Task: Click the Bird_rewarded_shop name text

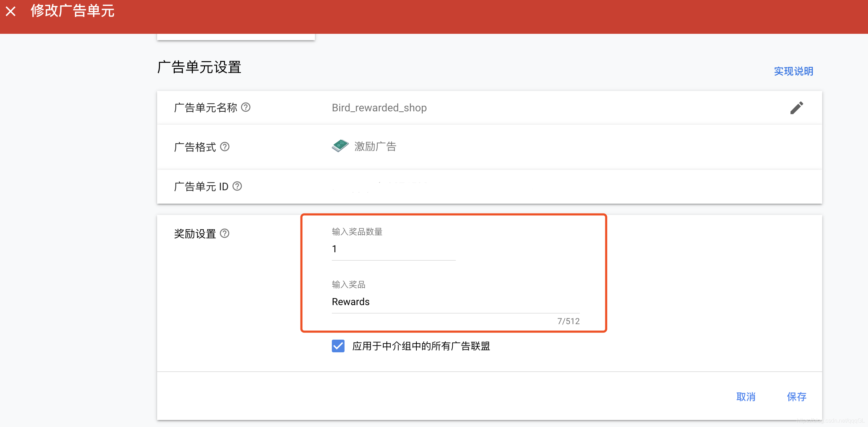Action: pyautogui.click(x=379, y=108)
